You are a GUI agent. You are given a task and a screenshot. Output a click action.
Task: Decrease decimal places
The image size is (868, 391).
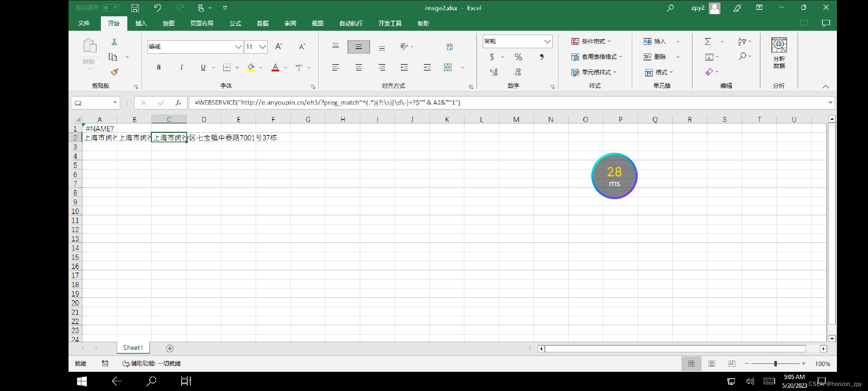(517, 72)
